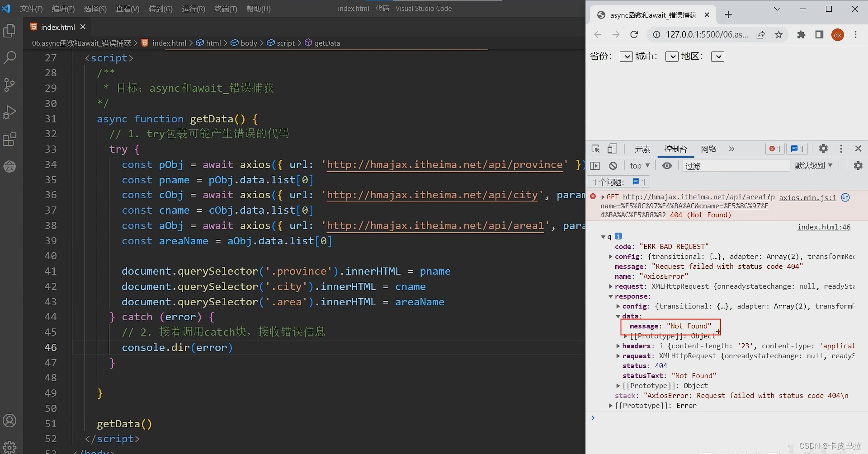This screenshot has height=454, width=868.
Task: Open the city dropdown
Action: pos(672,56)
